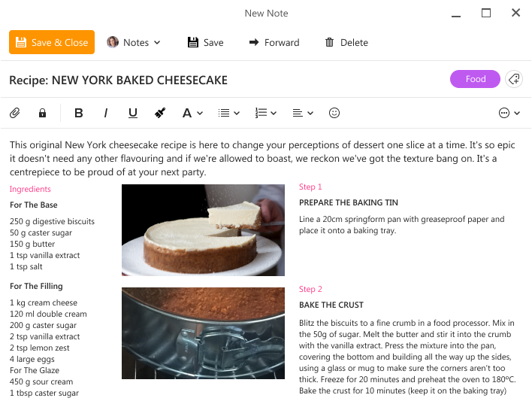Viewport: 532px width, 401px height.
Task: Open the text alignment dropdown
Action: coord(302,113)
